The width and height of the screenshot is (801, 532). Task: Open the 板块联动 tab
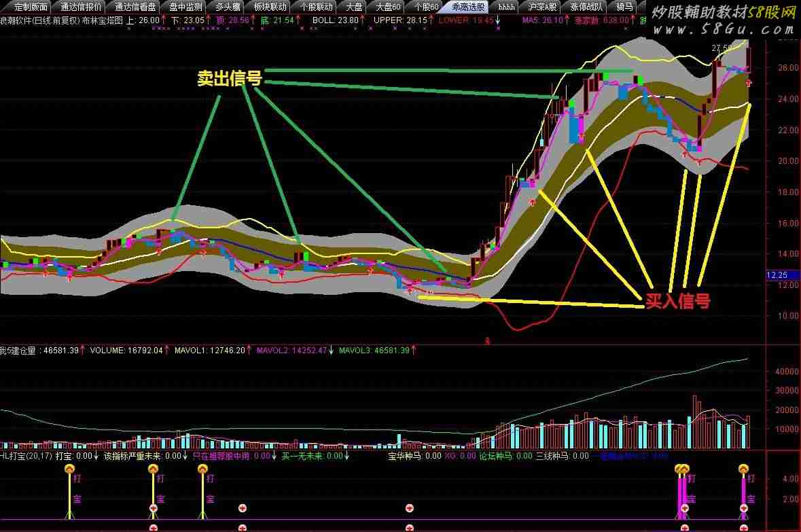click(x=269, y=7)
